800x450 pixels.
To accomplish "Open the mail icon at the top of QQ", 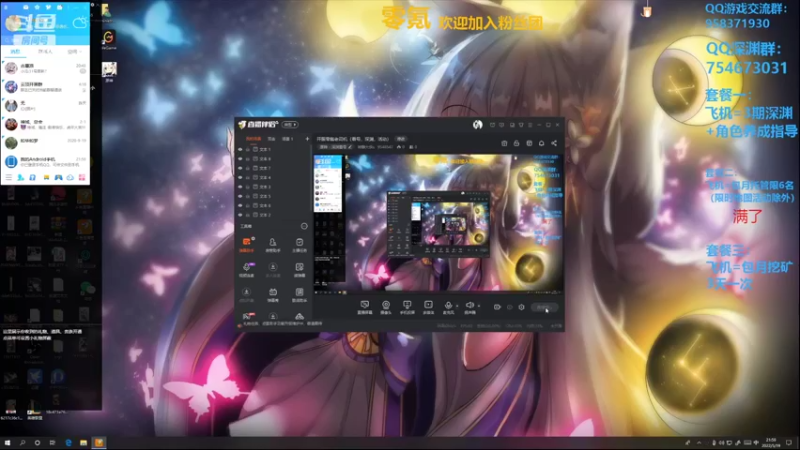I will point(26,8).
